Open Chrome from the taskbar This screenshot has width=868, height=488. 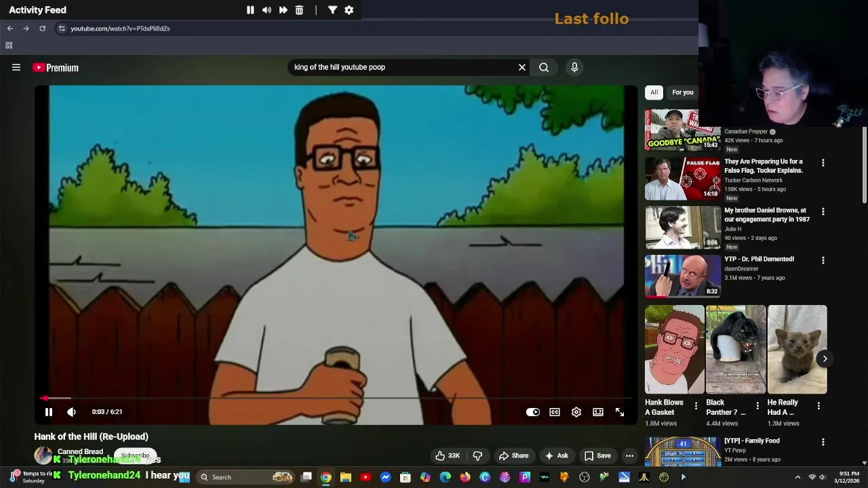326,477
